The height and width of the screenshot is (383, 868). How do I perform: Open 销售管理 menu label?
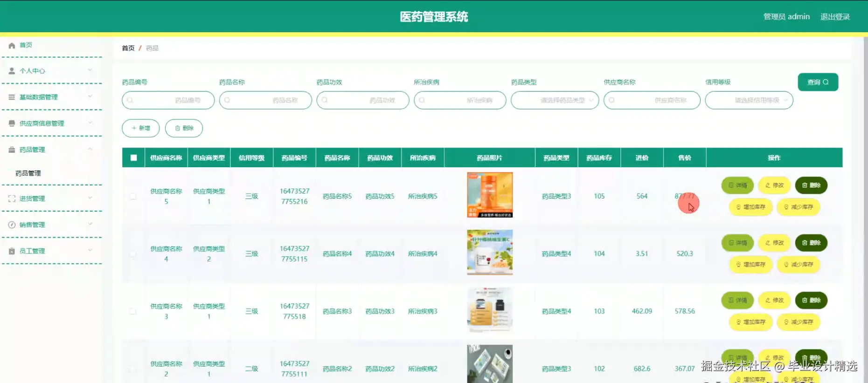[32, 225]
